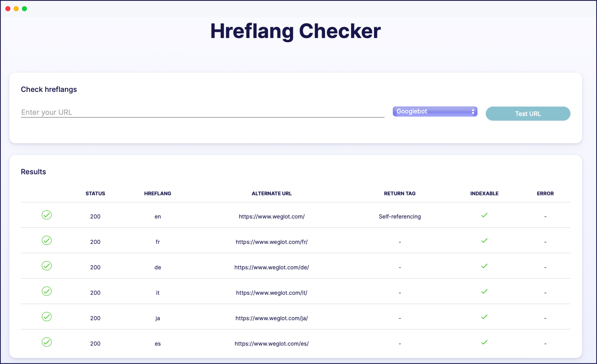Click the success check icon for the fr row
Viewport: 597px width, 364px height.
pos(47,240)
